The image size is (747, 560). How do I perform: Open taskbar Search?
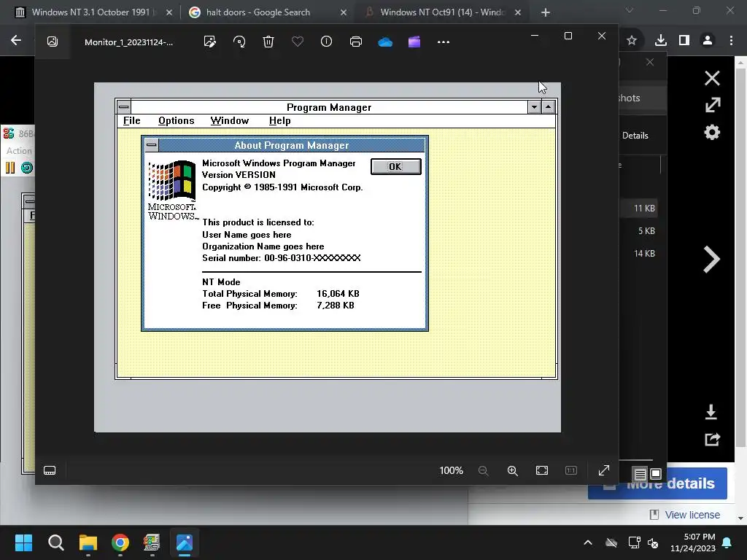(x=55, y=542)
